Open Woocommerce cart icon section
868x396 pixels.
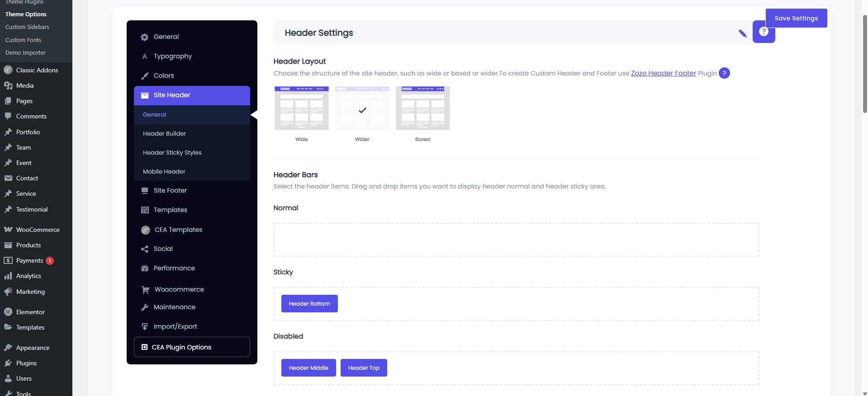pos(179,290)
